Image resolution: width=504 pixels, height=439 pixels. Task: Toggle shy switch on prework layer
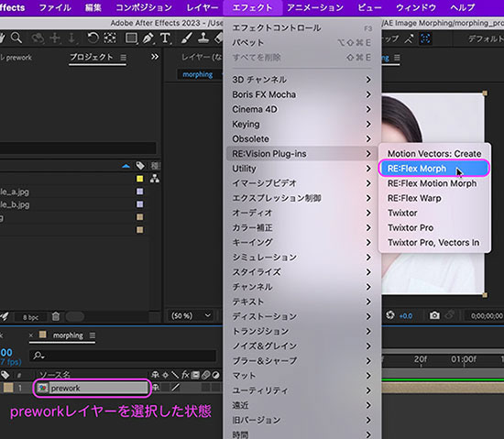[x=156, y=388]
